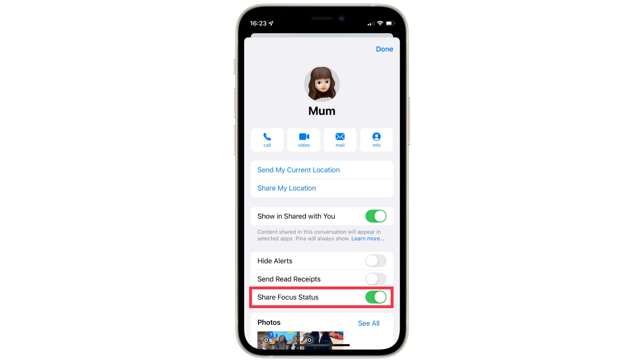Tap the info icon for Mum
644x362 pixels.
pyautogui.click(x=376, y=139)
